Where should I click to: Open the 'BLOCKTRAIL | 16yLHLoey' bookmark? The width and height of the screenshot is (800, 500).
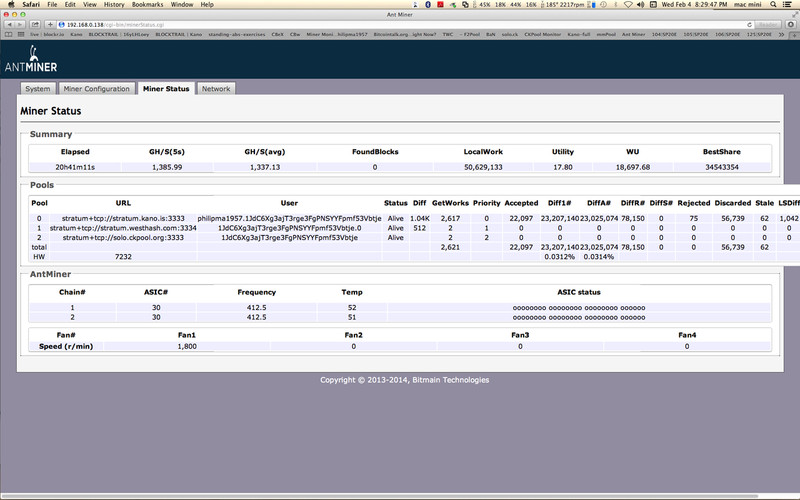(x=118, y=34)
